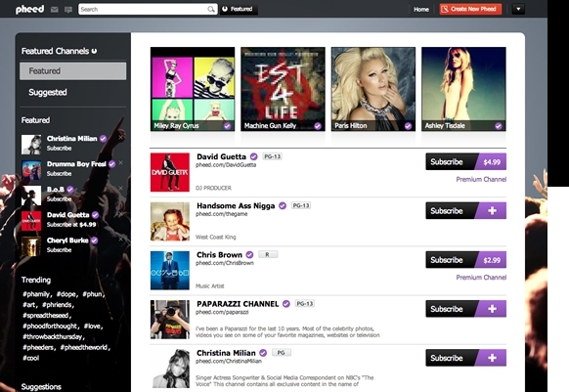Click the plus icon for PAPARAZZI CHANNEL
Viewport: 569px width, 392px height.
[492, 309]
